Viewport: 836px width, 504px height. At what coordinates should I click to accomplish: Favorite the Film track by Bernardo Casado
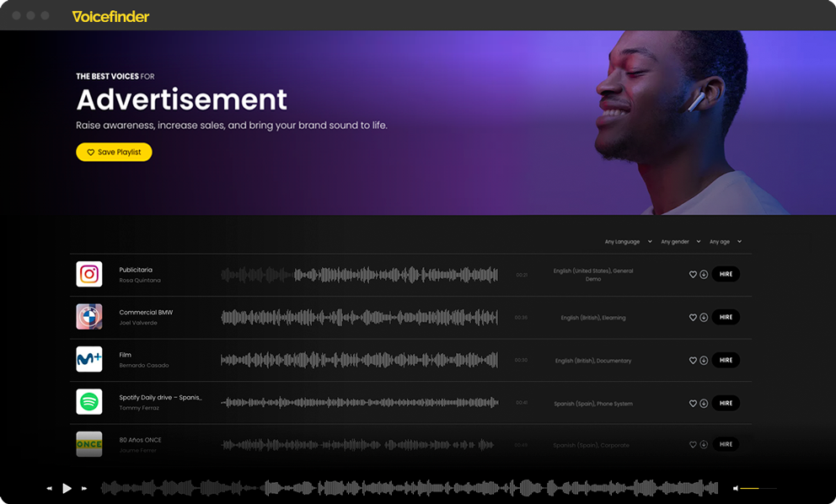(x=693, y=361)
